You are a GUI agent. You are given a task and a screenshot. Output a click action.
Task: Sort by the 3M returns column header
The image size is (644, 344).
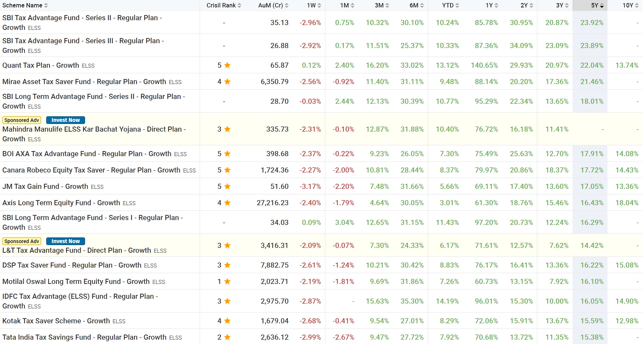point(379,5)
